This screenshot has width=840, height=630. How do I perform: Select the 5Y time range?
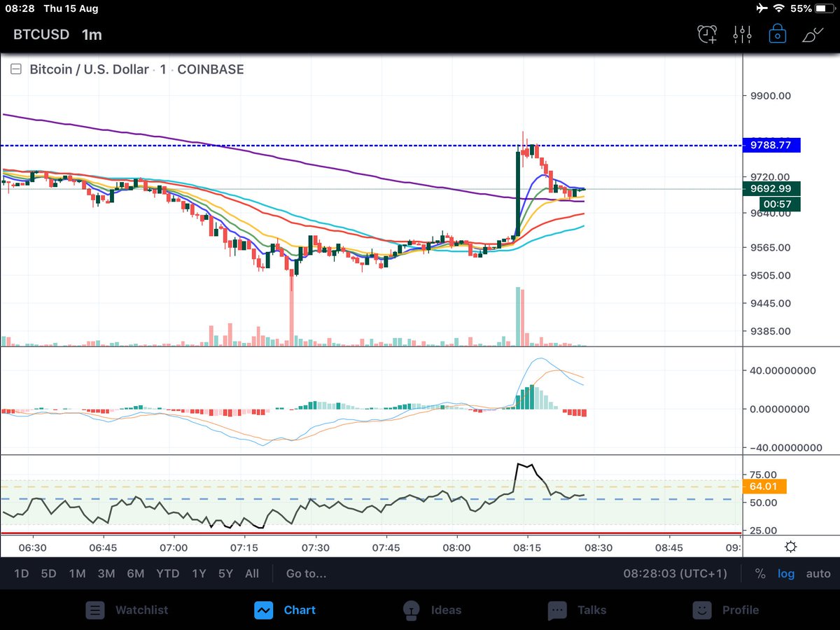(225, 573)
